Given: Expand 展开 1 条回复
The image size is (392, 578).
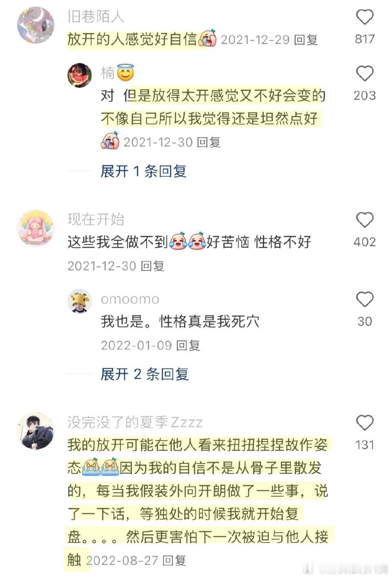Looking at the screenshot, I should 144,171.
